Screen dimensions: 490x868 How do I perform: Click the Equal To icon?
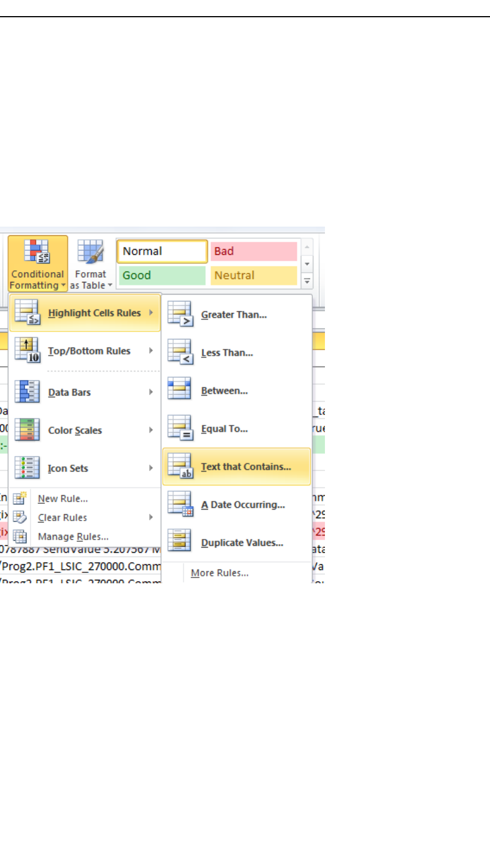pyautogui.click(x=180, y=428)
